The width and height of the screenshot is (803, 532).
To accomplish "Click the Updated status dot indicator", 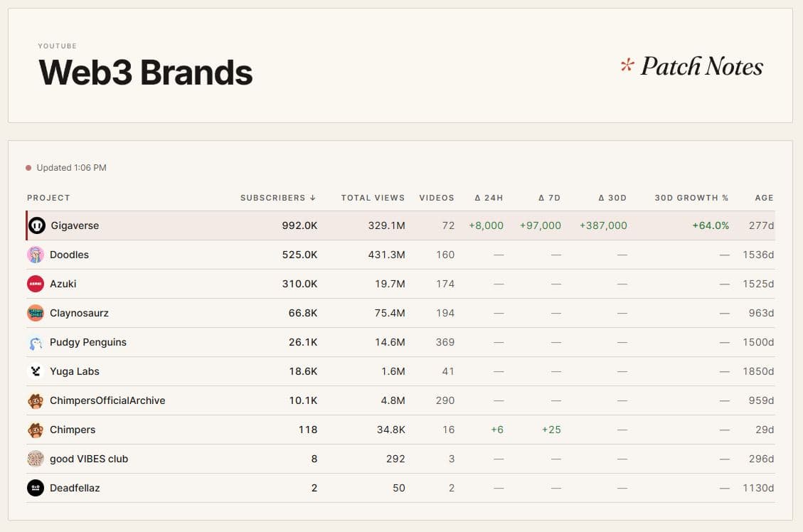I will pyautogui.click(x=28, y=167).
